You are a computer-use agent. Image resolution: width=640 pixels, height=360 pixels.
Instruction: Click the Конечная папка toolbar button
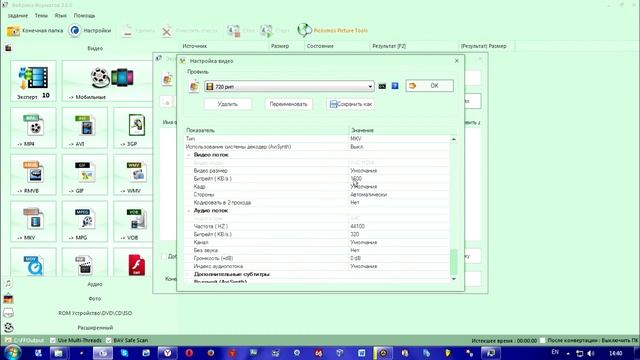pos(35,31)
